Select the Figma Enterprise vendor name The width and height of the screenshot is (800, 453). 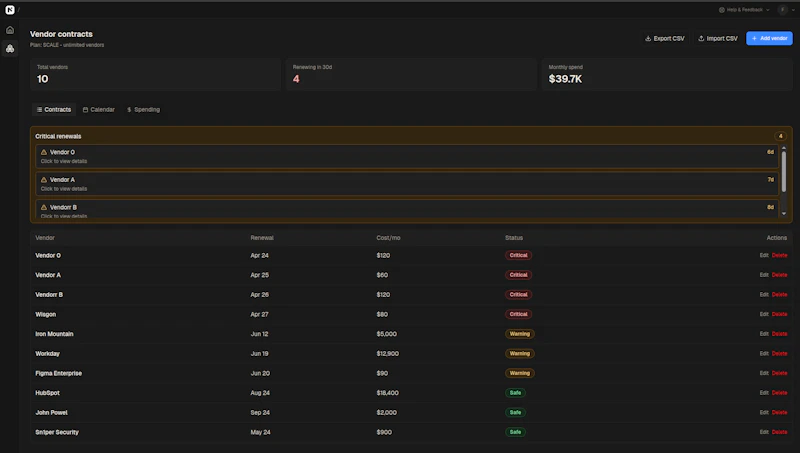58,373
